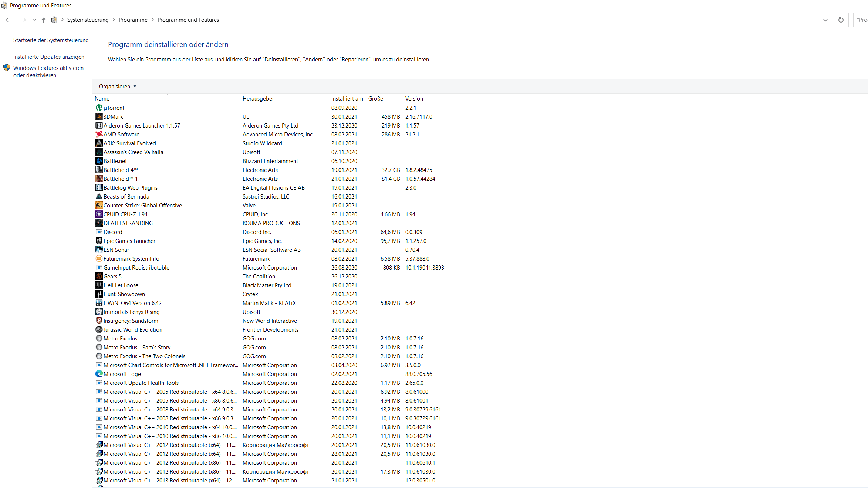868x488 pixels.
Task: Select the Discord row
Action: click(x=277, y=232)
